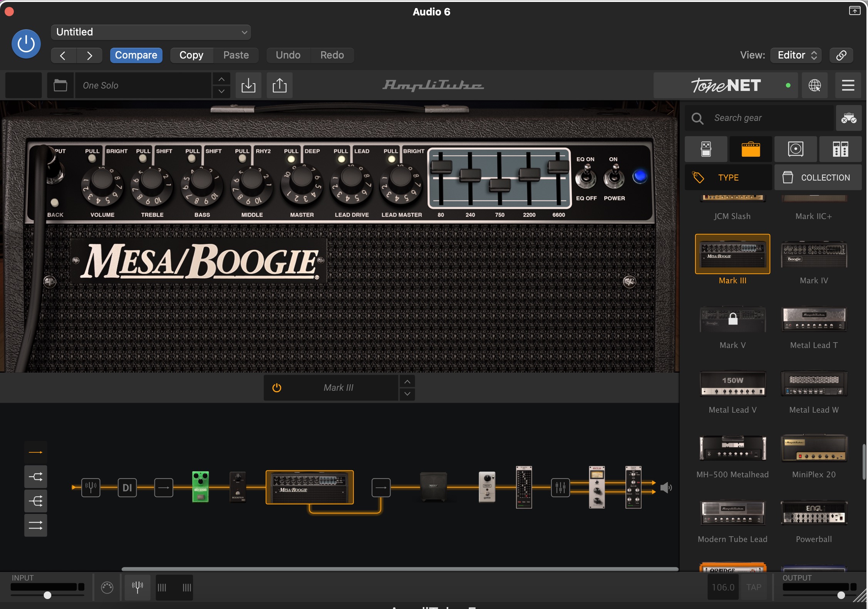Click the DI block in signal chain

pyautogui.click(x=127, y=487)
